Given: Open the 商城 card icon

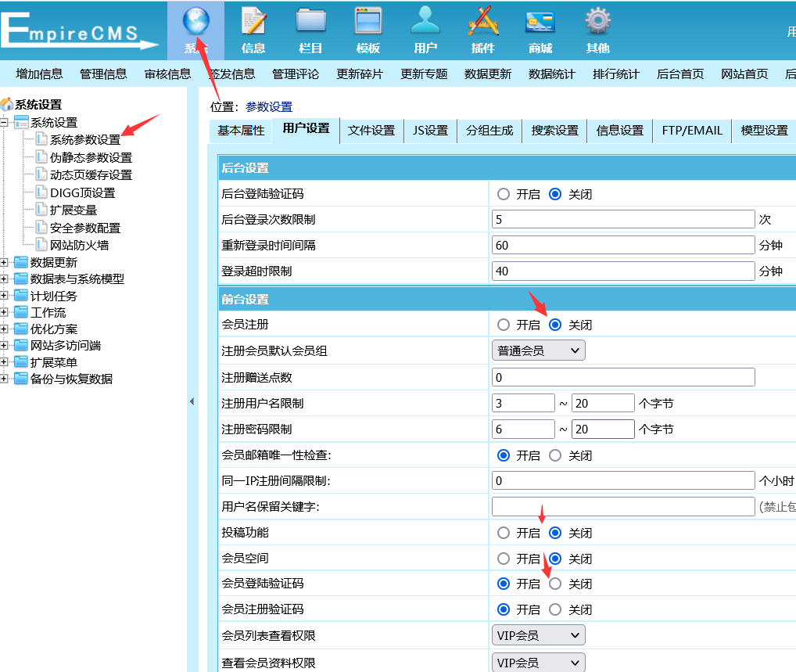Looking at the screenshot, I should [x=540, y=22].
